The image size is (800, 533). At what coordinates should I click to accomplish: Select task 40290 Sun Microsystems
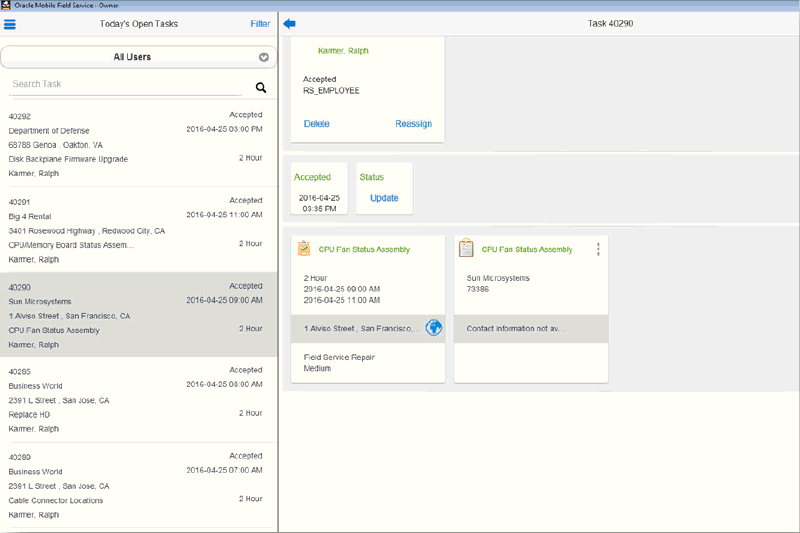(x=138, y=314)
